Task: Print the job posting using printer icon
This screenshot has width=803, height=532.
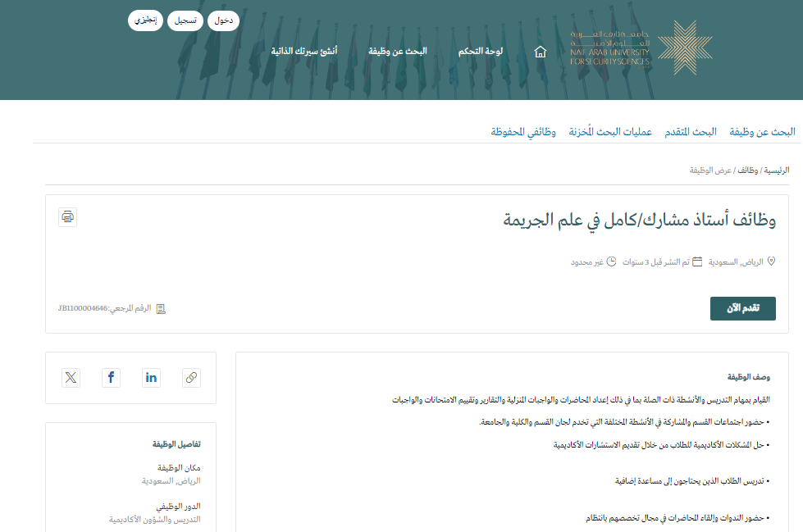Action: (67, 216)
